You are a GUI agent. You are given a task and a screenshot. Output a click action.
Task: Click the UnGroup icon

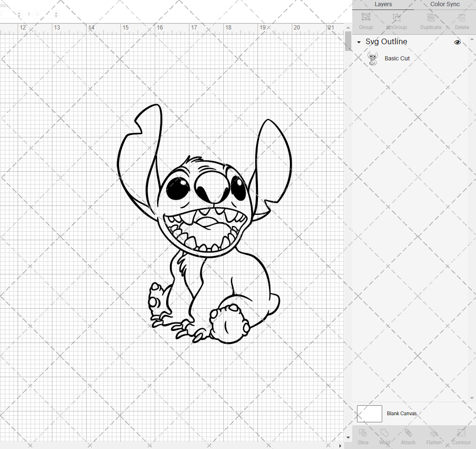coord(396,17)
